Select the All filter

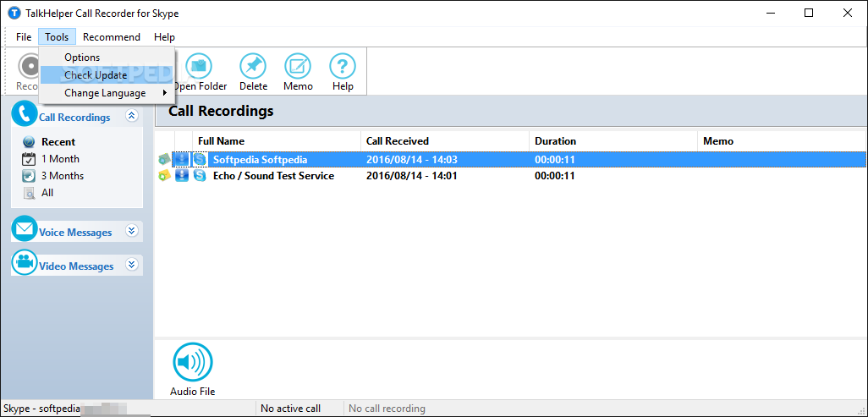(47, 193)
